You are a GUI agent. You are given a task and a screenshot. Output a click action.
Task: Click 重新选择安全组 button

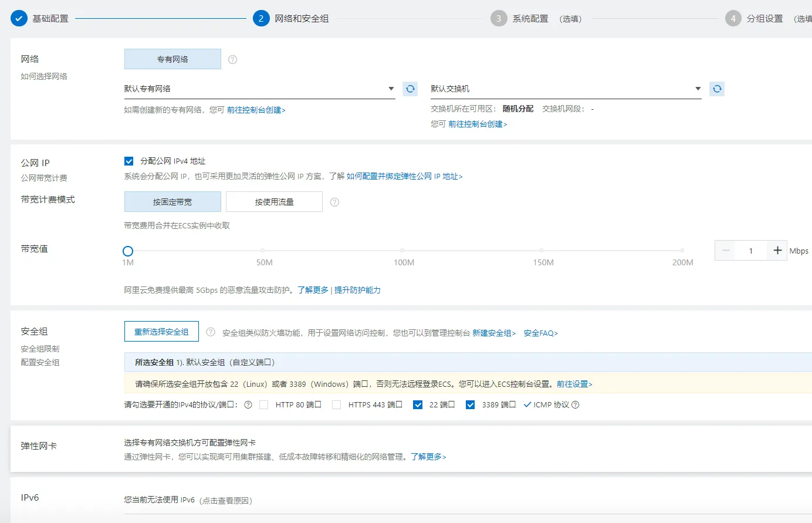click(x=161, y=332)
